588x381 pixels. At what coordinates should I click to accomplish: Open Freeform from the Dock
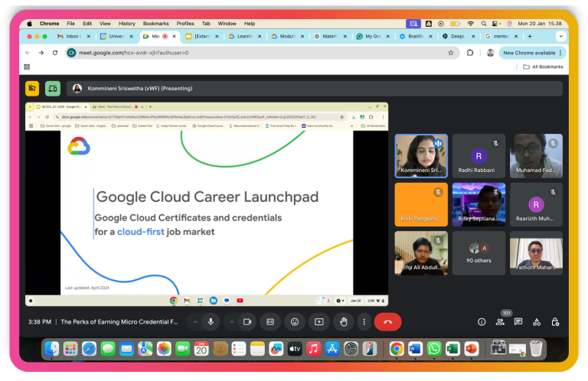(x=276, y=349)
